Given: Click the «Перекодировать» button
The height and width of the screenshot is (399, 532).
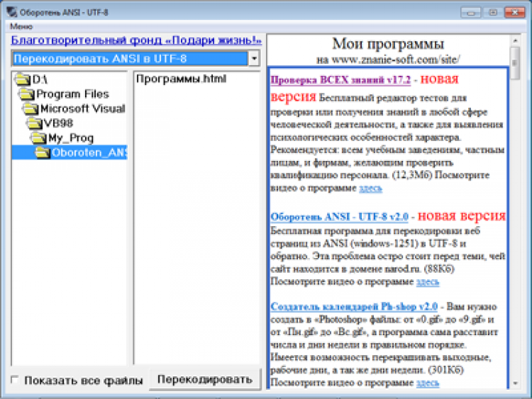Looking at the screenshot, I should point(205,379).
